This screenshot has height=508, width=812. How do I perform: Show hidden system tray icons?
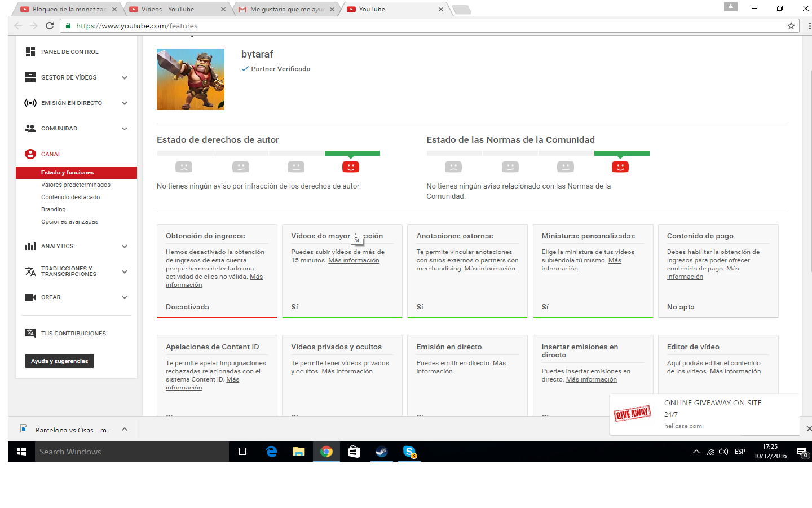pyautogui.click(x=696, y=452)
